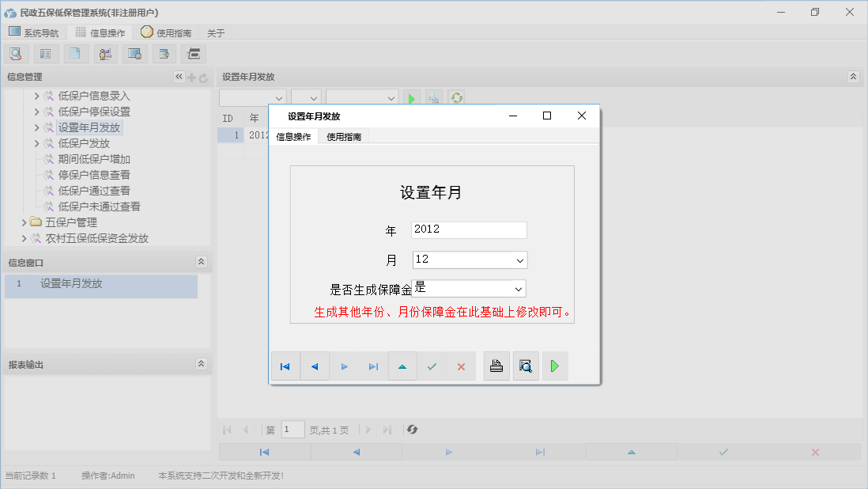Expand the 五保户管理 tree folder
The width and height of the screenshot is (868, 489).
pyautogui.click(x=25, y=222)
